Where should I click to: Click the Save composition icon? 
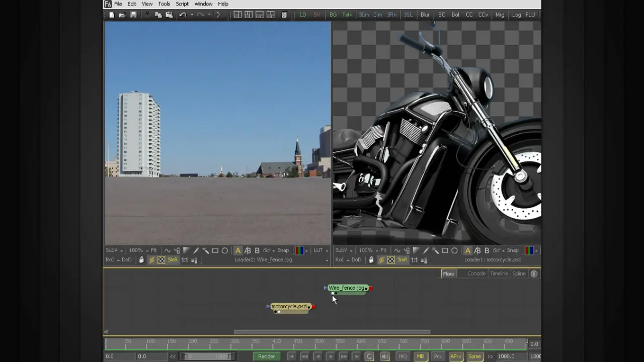133,15
